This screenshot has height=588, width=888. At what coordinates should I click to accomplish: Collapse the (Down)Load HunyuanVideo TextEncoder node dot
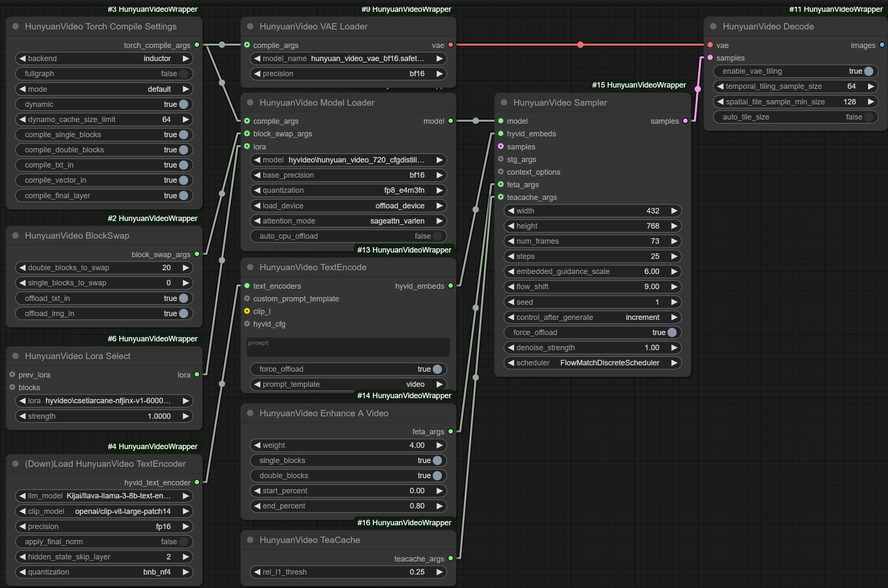point(16,463)
